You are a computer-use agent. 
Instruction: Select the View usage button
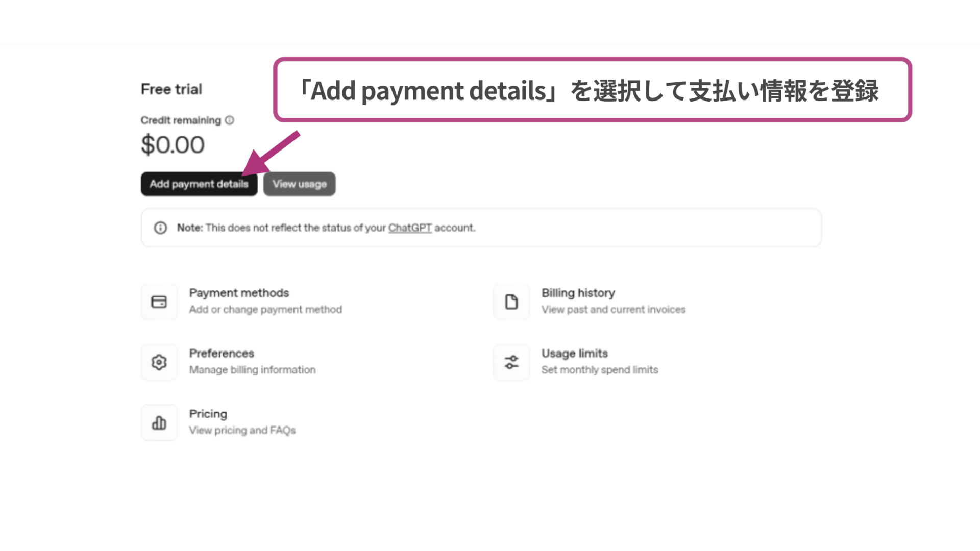click(299, 184)
